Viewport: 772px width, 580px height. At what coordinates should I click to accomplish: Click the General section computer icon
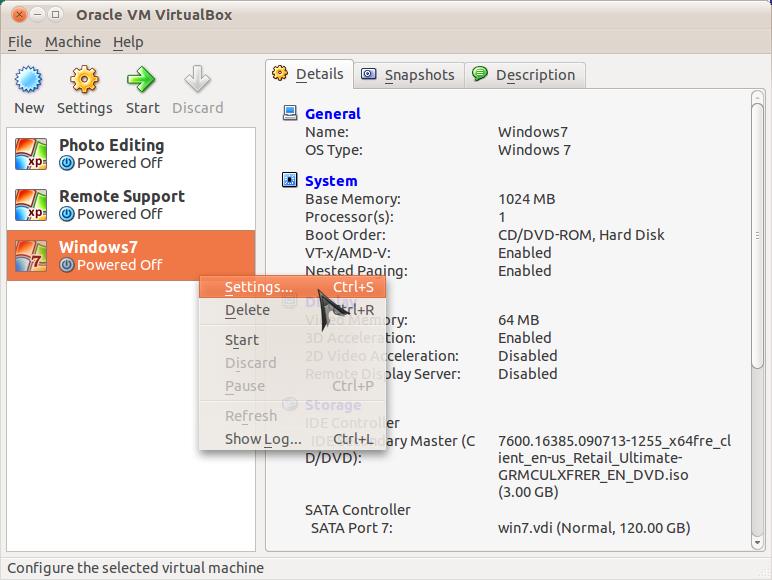point(290,113)
